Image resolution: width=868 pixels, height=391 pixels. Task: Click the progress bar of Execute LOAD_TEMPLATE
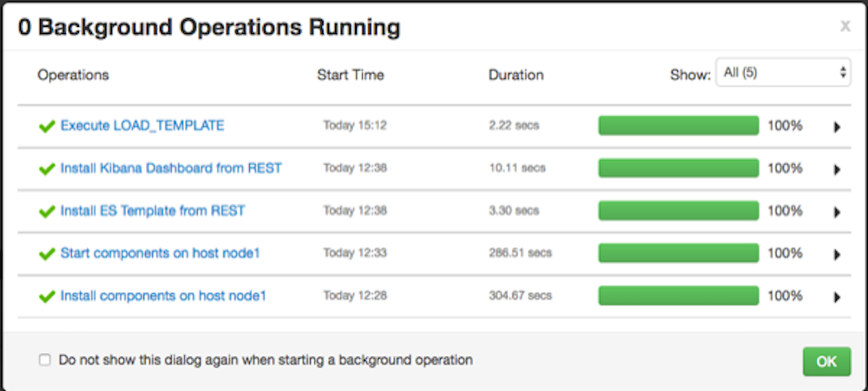click(679, 126)
